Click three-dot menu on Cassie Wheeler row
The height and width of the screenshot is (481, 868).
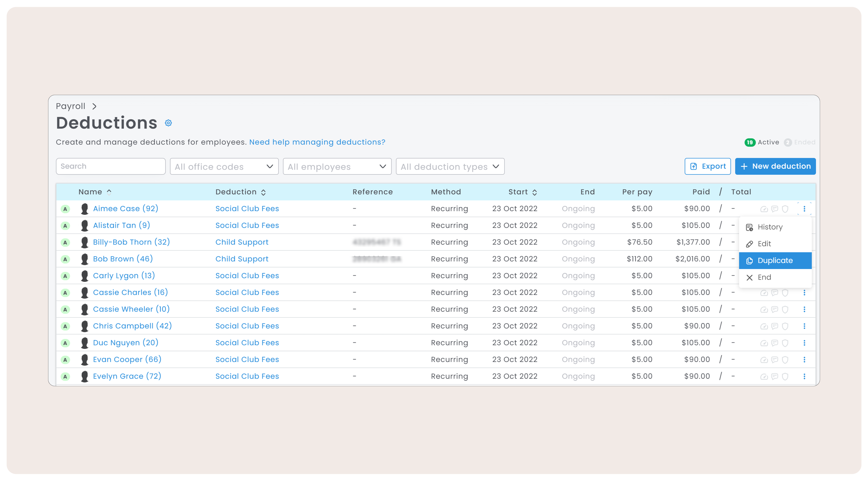pyautogui.click(x=804, y=309)
